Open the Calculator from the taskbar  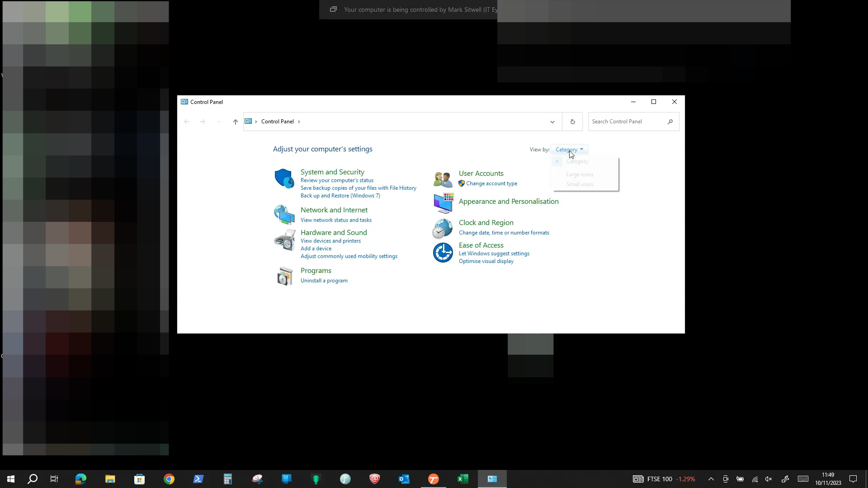[x=228, y=479]
